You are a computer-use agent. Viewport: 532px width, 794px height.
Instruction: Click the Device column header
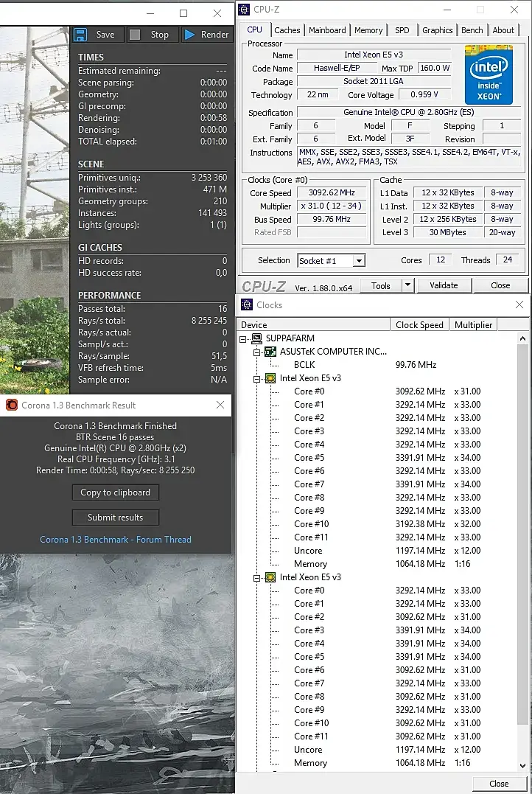pyautogui.click(x=313, y=324)
